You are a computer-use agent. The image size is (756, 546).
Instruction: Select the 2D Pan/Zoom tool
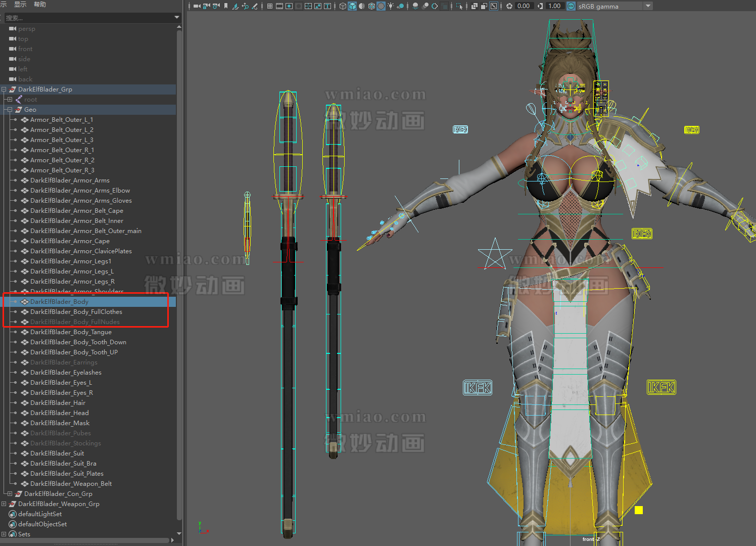(x=246, y=6)
